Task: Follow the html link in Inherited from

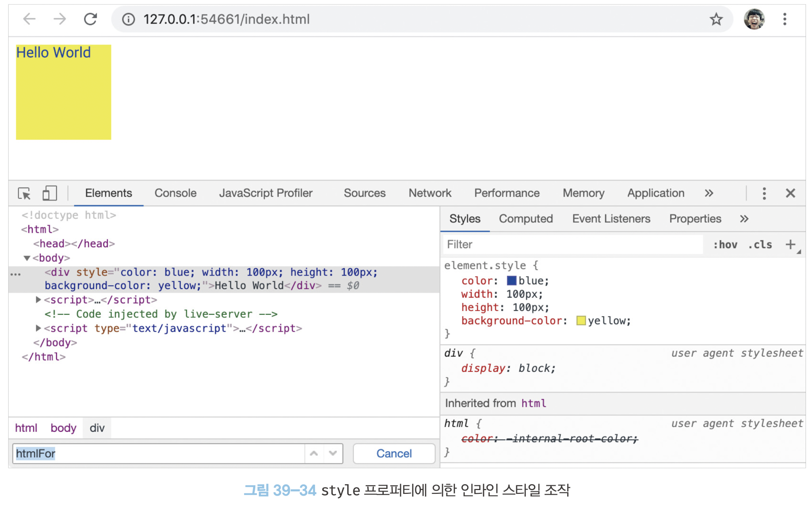Action: (534, 404)
